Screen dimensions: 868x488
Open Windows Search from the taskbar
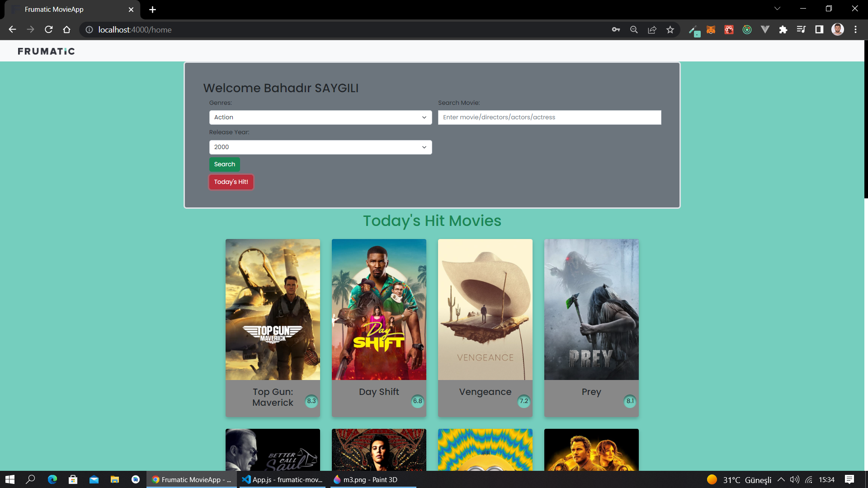coord(31,480)
